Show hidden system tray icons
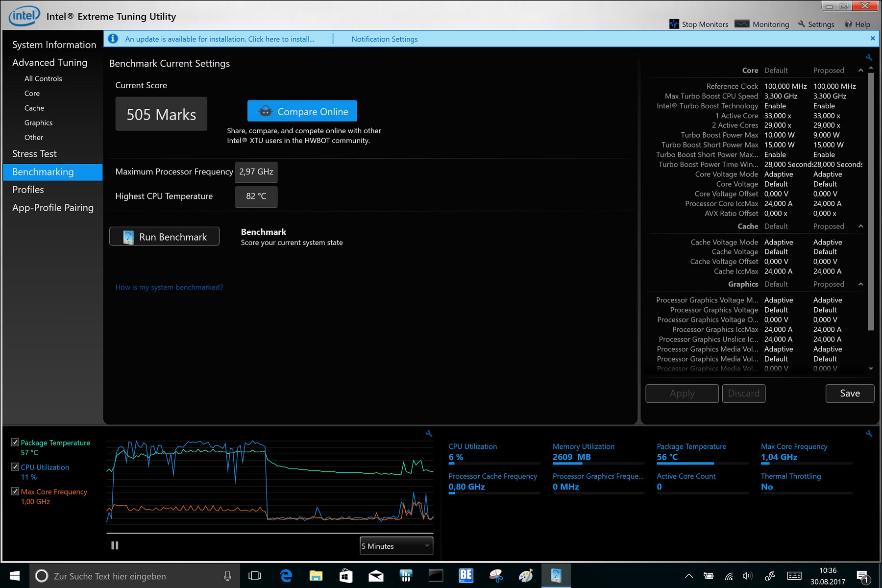 click(689, 576)
